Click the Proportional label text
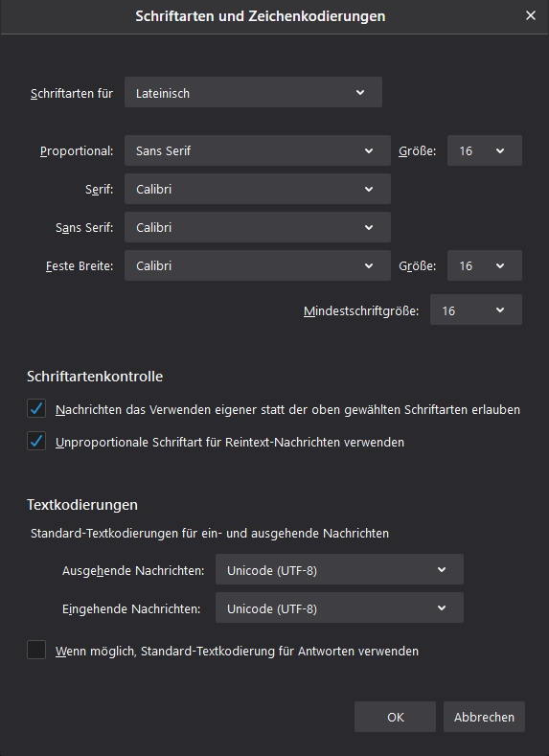The height and width of the screenshot is (756, 549). [x=77, y=150]
